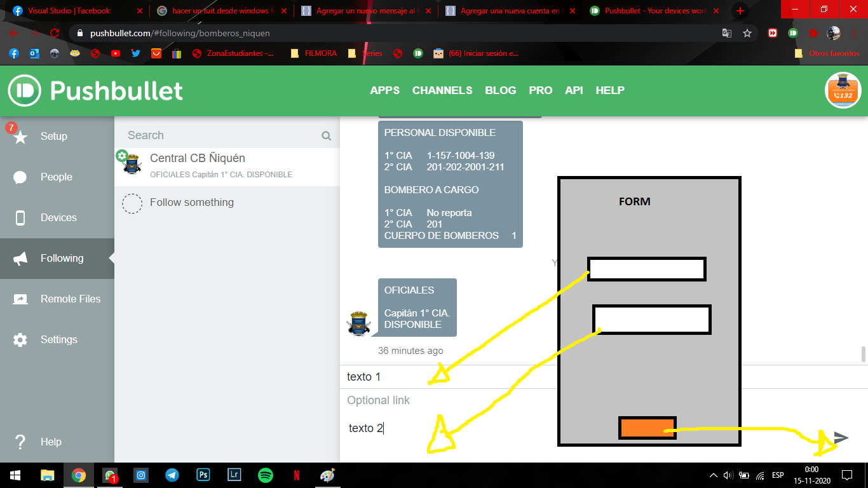Open the Twitter bookmark icon
This screenshot has height=488, width=868.
coord(135,53)
